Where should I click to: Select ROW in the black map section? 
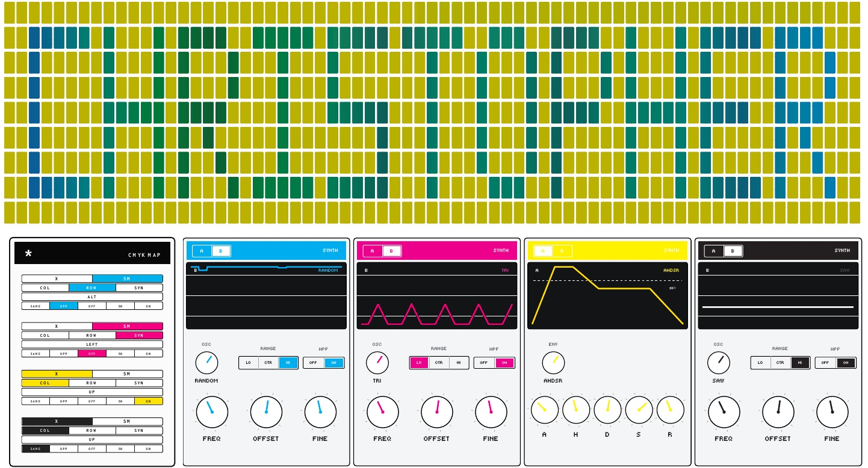coord(92,431)
